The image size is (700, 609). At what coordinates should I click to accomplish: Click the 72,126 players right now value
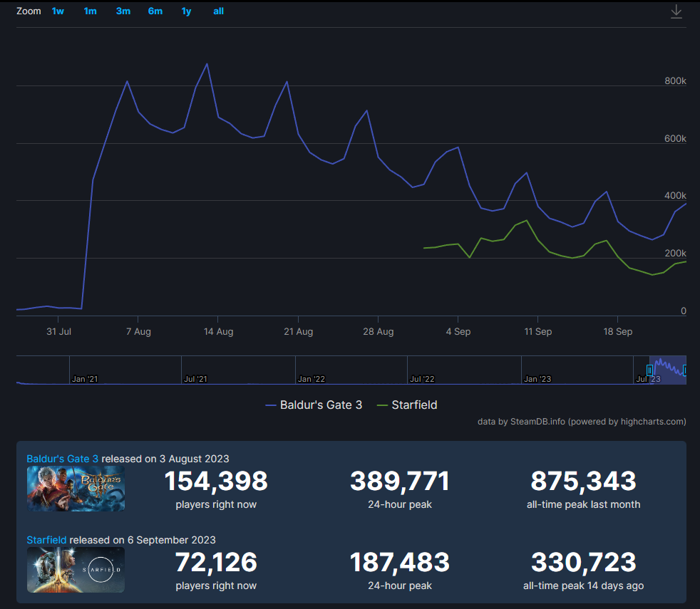(x=216, y=562)
